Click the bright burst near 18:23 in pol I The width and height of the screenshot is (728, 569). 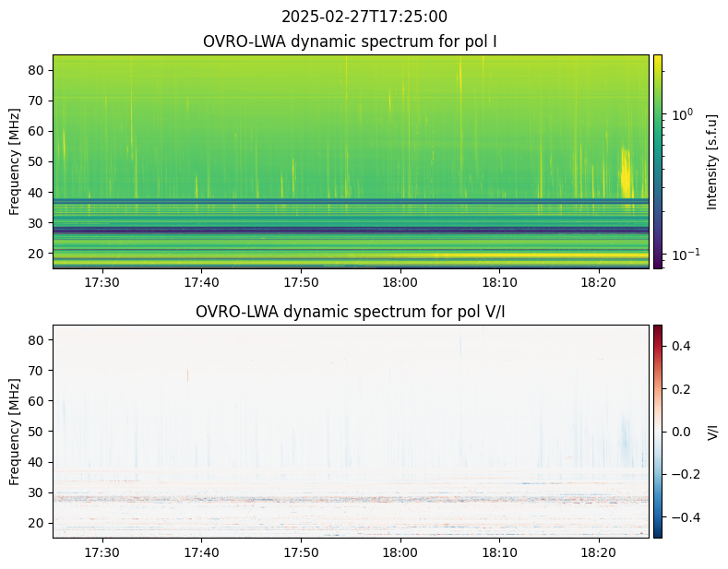point(627,172)
